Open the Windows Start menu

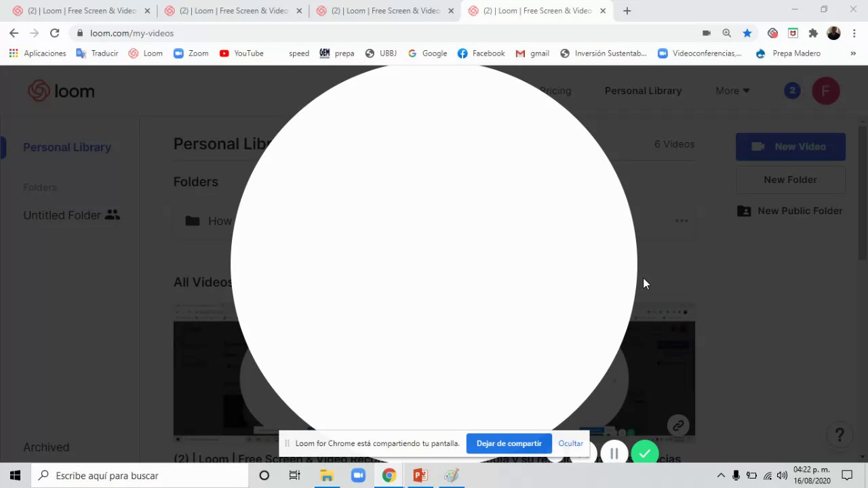(15, 475)
